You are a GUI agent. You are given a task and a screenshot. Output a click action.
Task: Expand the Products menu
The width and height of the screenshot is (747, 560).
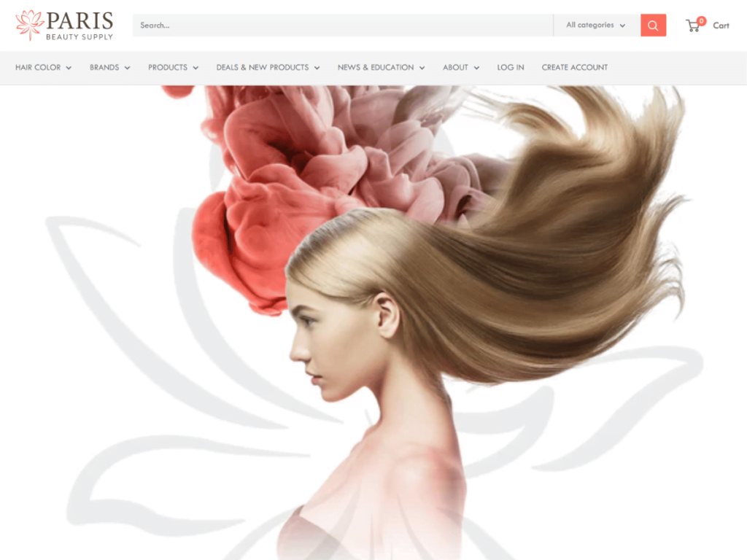tap(174, 68)
